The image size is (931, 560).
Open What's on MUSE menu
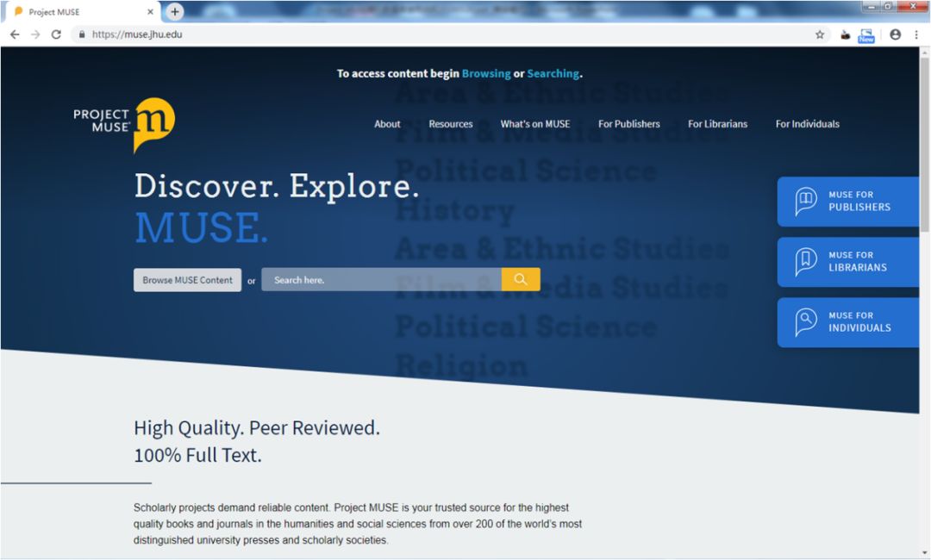tap(535, 124)
